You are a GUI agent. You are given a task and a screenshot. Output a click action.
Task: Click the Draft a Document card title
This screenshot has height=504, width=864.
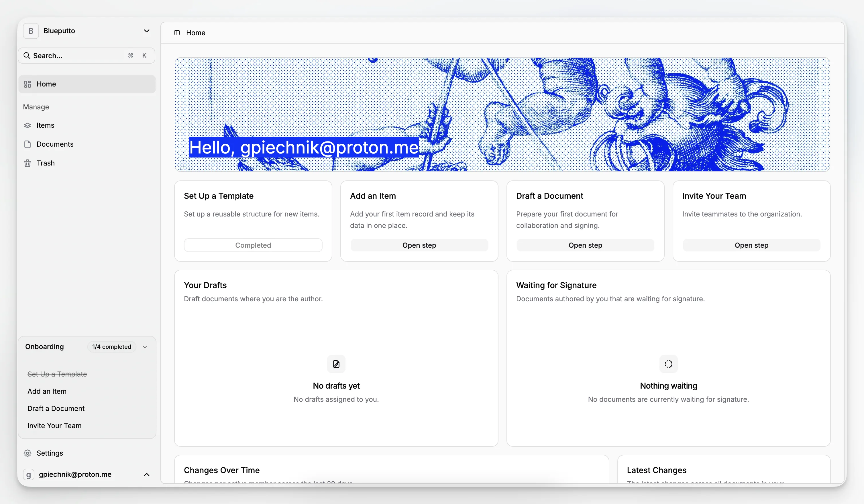pyautogui.click(x=549, y=196)
